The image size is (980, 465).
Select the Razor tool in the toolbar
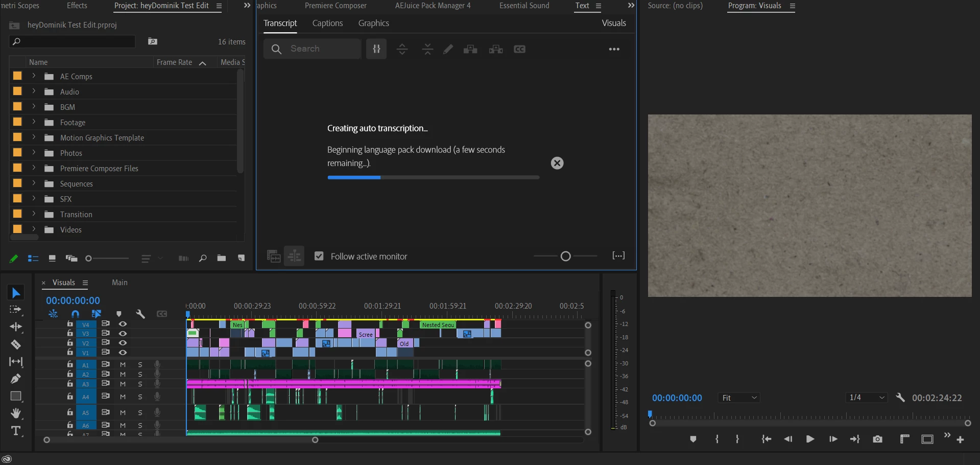tap(16, 344)
